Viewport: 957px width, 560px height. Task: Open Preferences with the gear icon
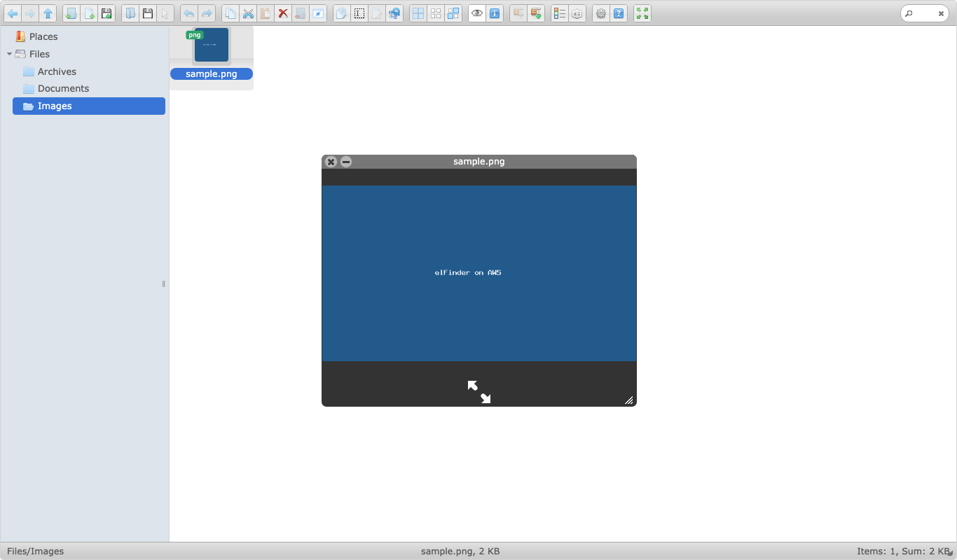pos(601,13)
